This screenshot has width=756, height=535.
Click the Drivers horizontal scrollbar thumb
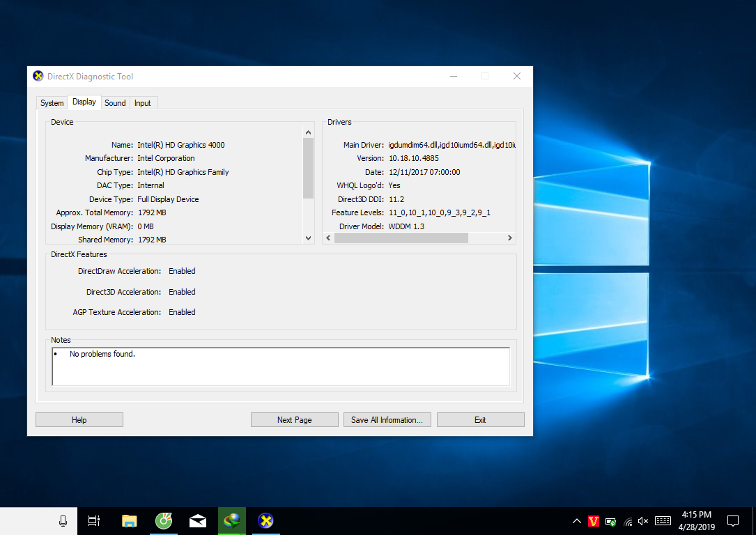[x=401, y=238]
